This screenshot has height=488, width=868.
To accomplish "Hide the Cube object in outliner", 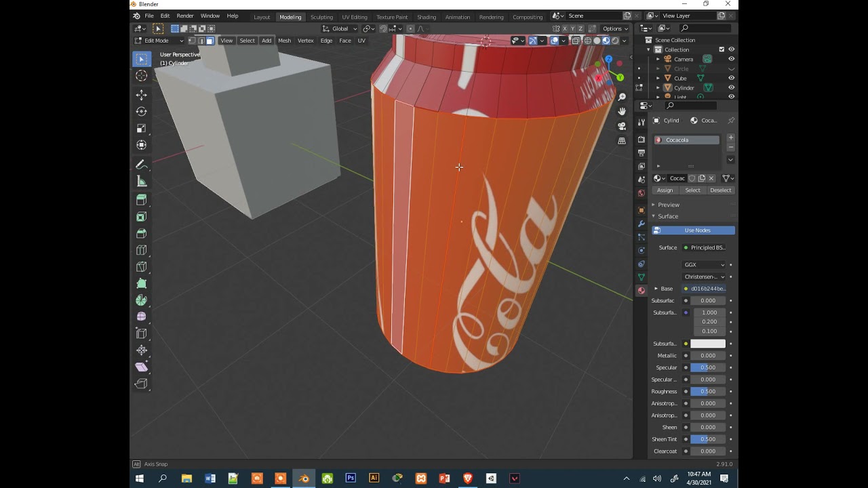I will (x=731, y=78).
